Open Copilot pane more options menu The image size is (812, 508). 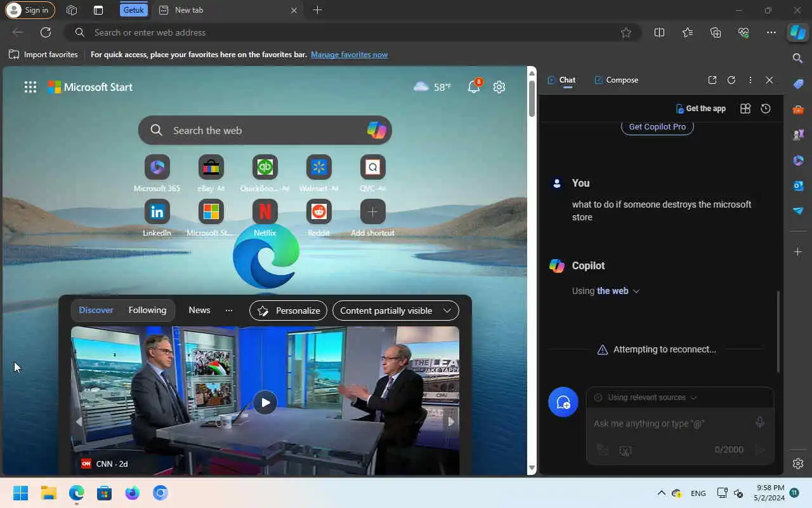[x=750, y=80]
